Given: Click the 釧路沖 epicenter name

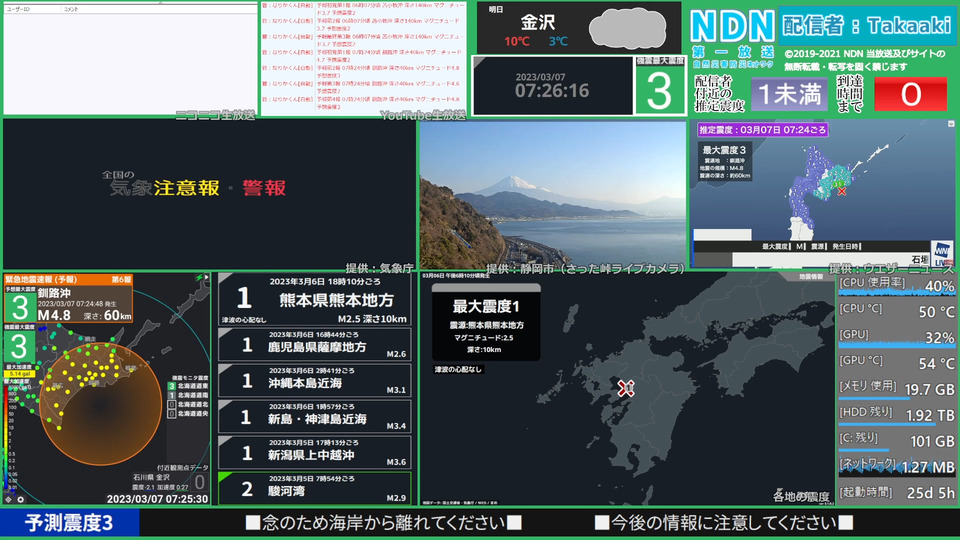Looking at the screenshot, I should 54,293.
